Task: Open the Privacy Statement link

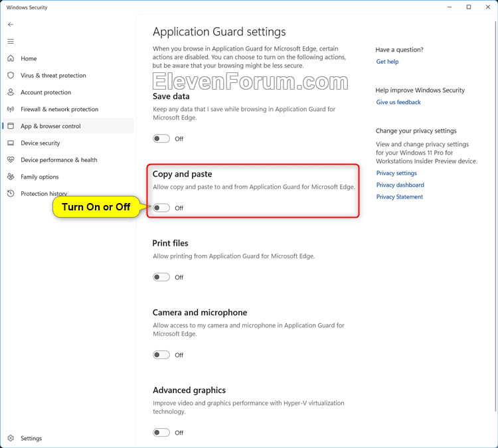Action: click(x=400, y=197)
